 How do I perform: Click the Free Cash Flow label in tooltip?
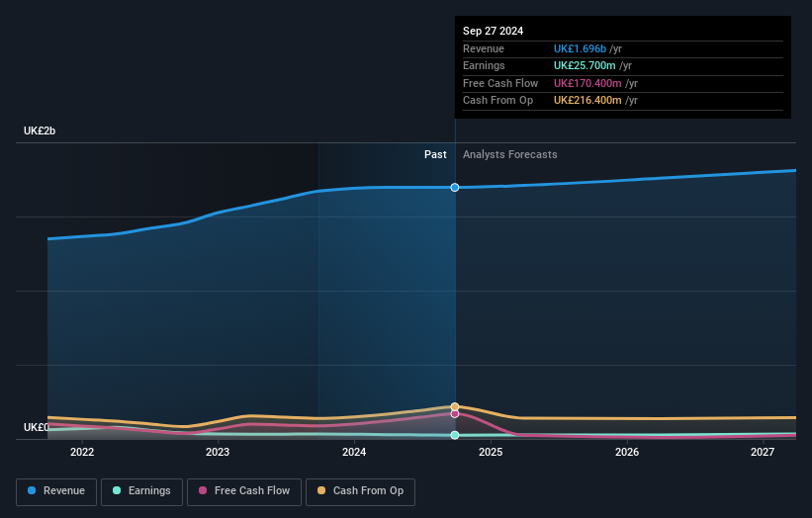(500, 83)
